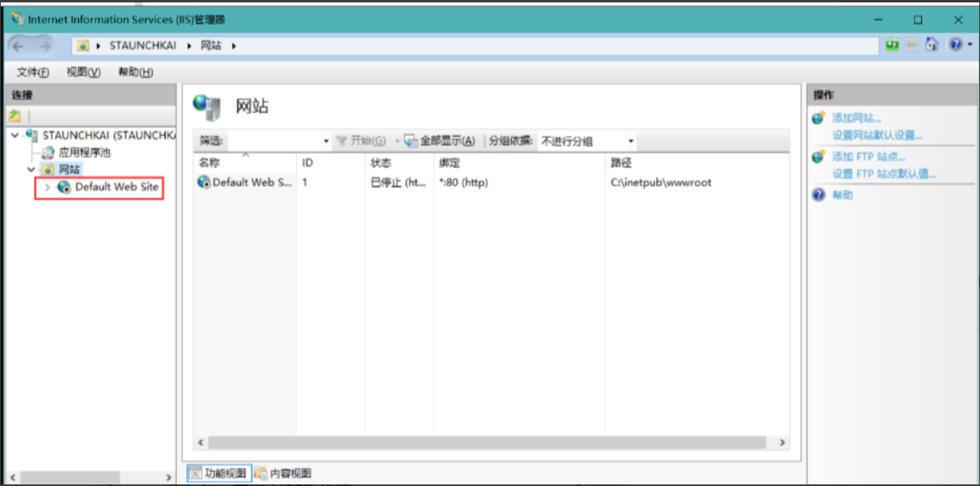The image size is (980, 486).
Task: Click the STAUNCHKAI server icon in the tree
Action: (x=33, y=135)
